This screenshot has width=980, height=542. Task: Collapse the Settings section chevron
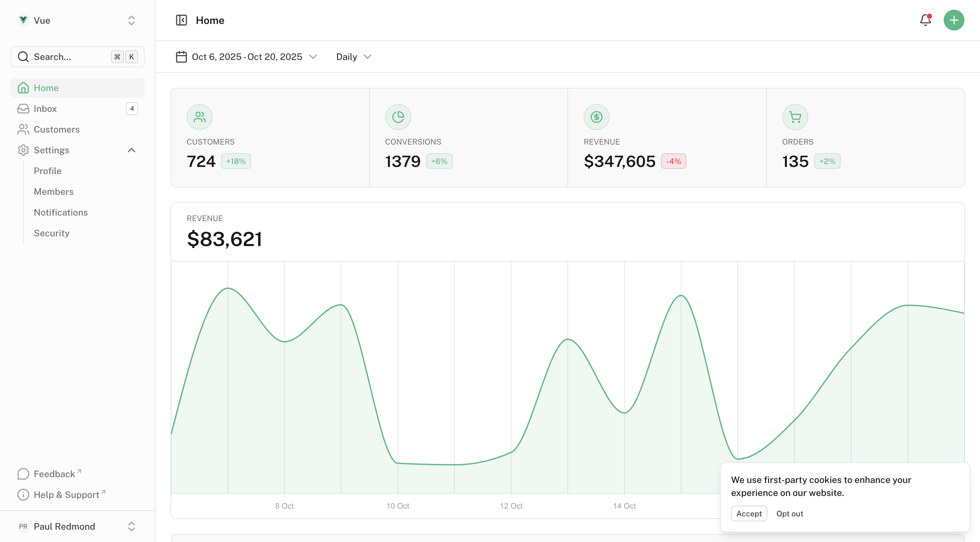point(132,150)
